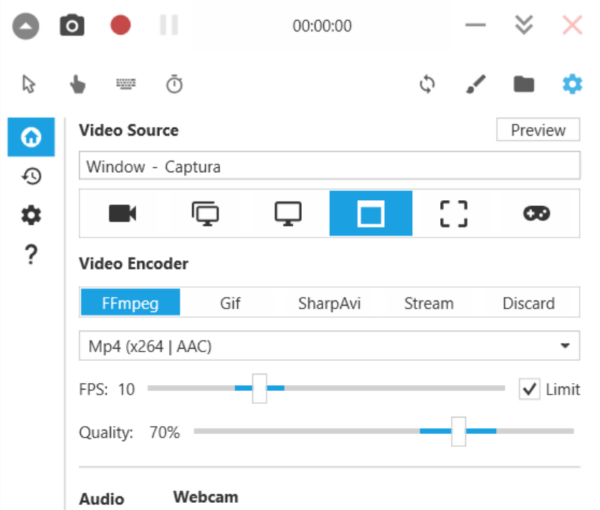Toggle keystrokes keyboard icon

click(x=126, y=85)
